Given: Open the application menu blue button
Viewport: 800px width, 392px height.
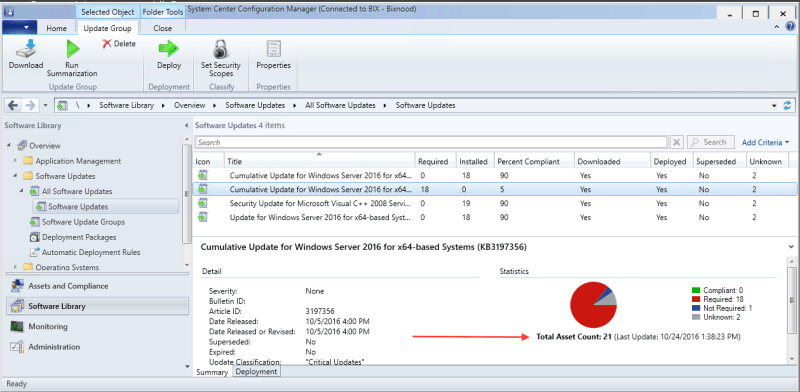Looking at the screenshot, I should 19,28.
